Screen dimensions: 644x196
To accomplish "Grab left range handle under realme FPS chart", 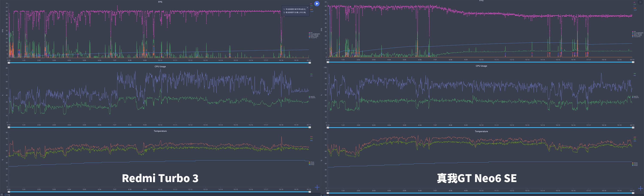I will pos(328,62).
